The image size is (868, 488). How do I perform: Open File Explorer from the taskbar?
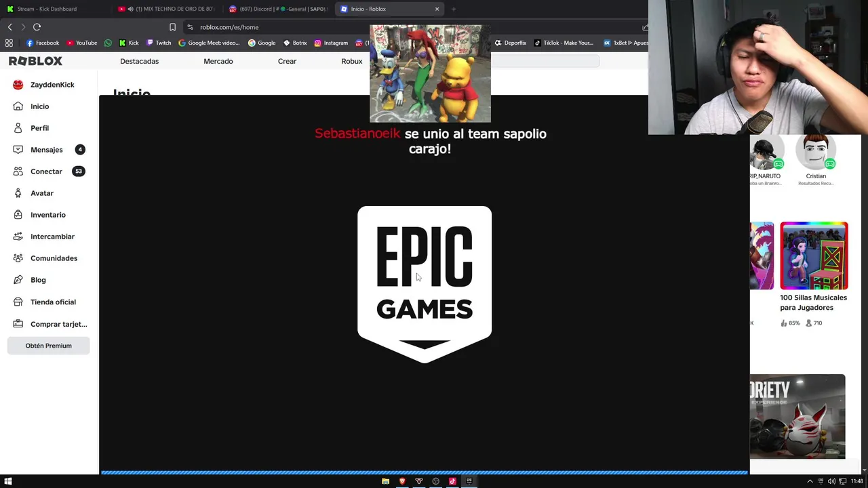385,481
